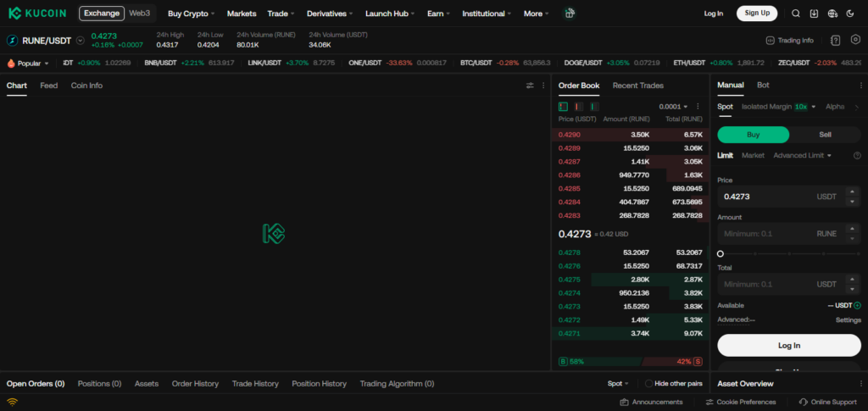
Task: Click the Trading Info icon button
Action: point(789,41)
